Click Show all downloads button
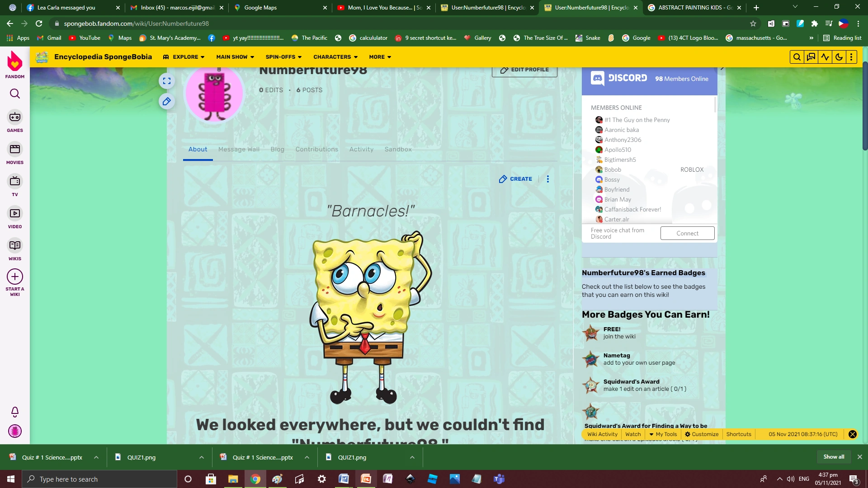Screen dimensions: 868x488 (834, 457)
